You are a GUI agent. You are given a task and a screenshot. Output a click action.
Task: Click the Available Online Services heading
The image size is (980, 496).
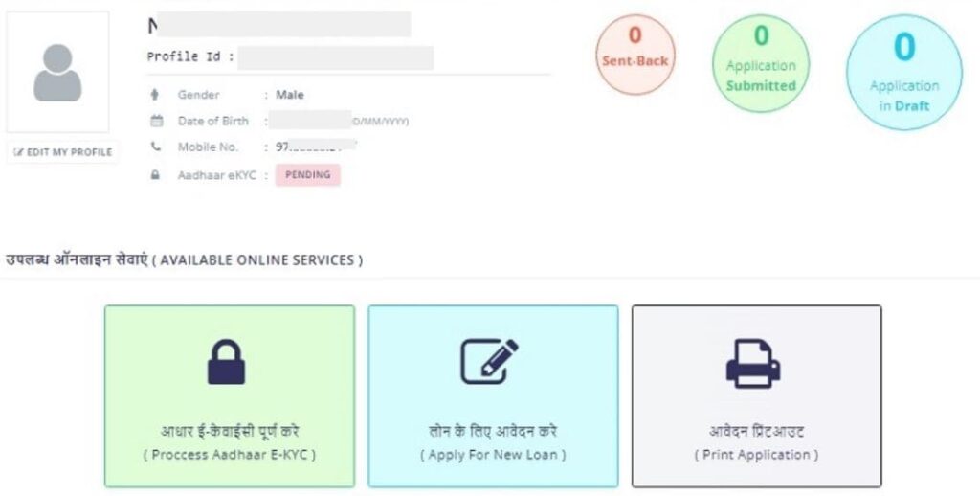185,260
